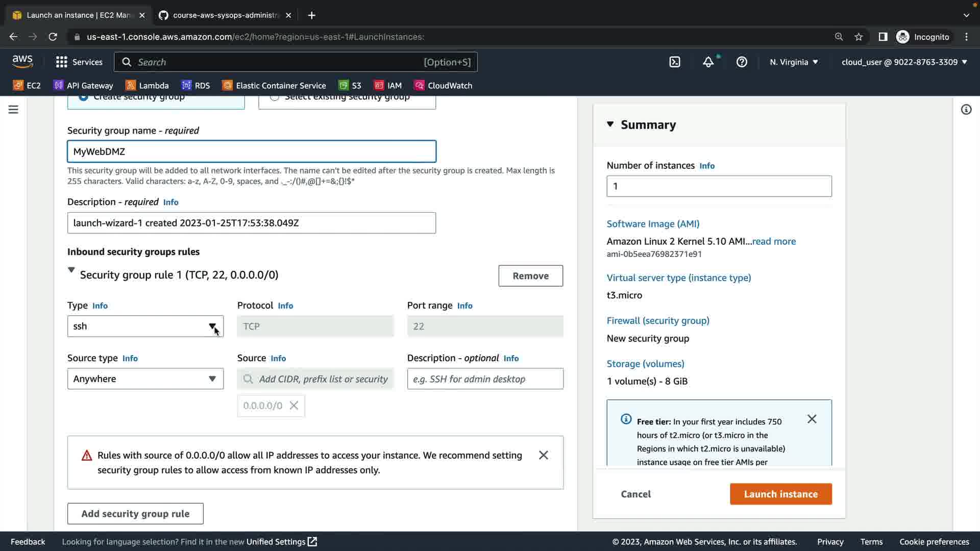Open the Type ssh dropdown
980x551 pixels.
(145, 326)
